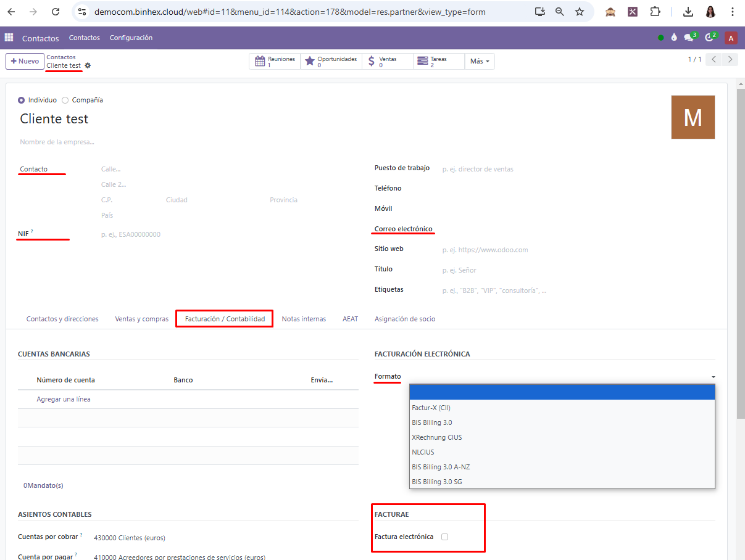Expand the Más dropdown
745x560 pixels.
(480, 61)
